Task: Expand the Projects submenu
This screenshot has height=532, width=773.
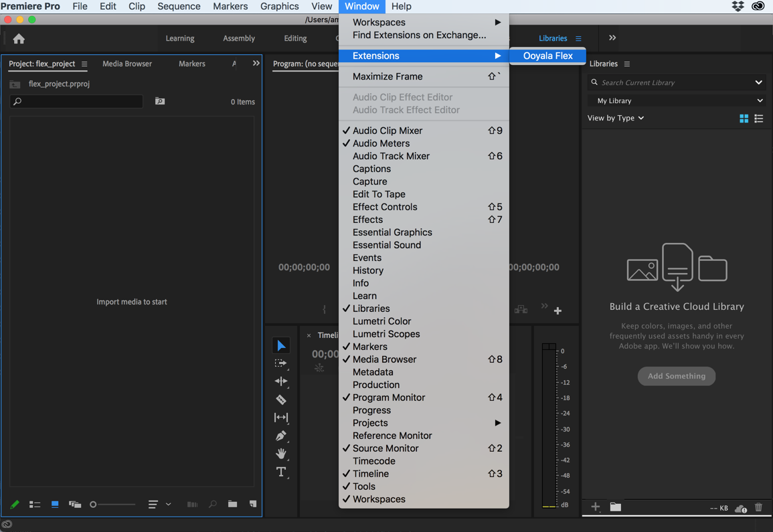Action: [424, 423]
